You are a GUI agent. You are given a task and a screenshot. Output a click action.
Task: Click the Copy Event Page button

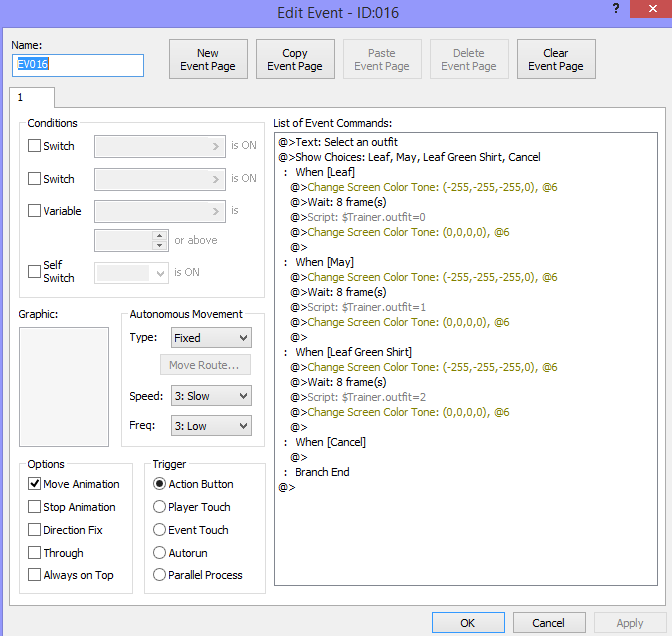pyautogui.click(x=295, y=60)
